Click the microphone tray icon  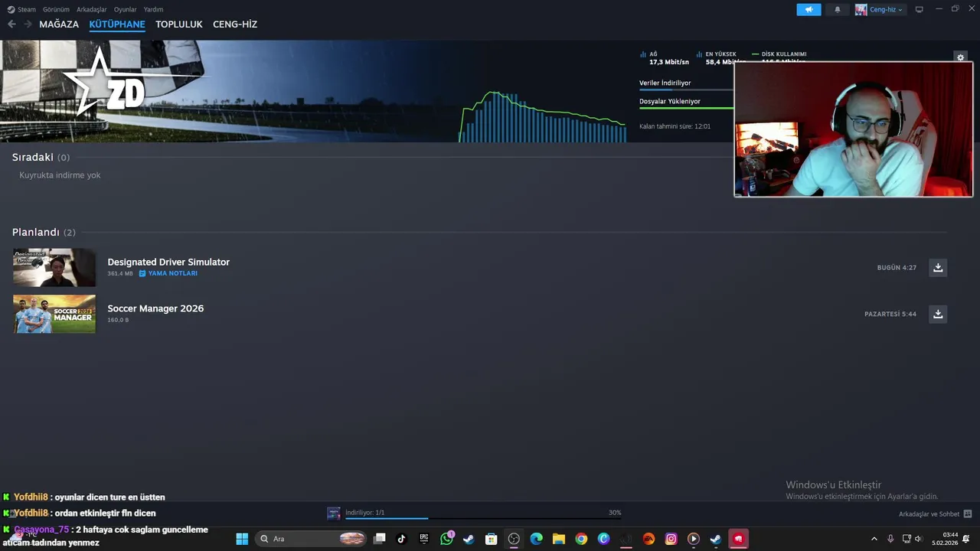pyautogui.click(x=890, y=539)
